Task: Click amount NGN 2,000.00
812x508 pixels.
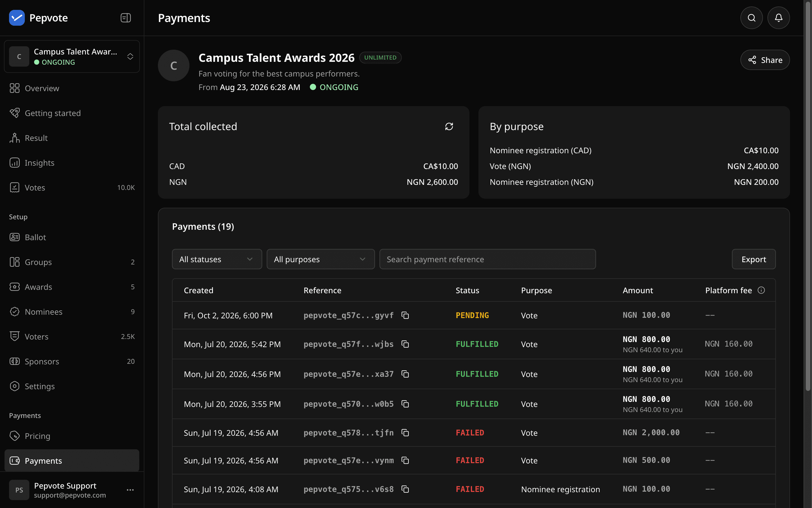Action: [x=651, y=433]
